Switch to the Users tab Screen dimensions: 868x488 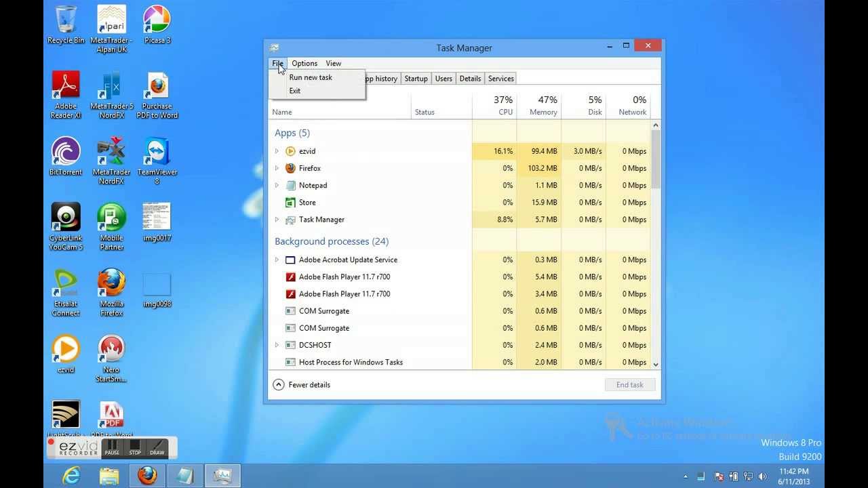click(x=443, y=79)
